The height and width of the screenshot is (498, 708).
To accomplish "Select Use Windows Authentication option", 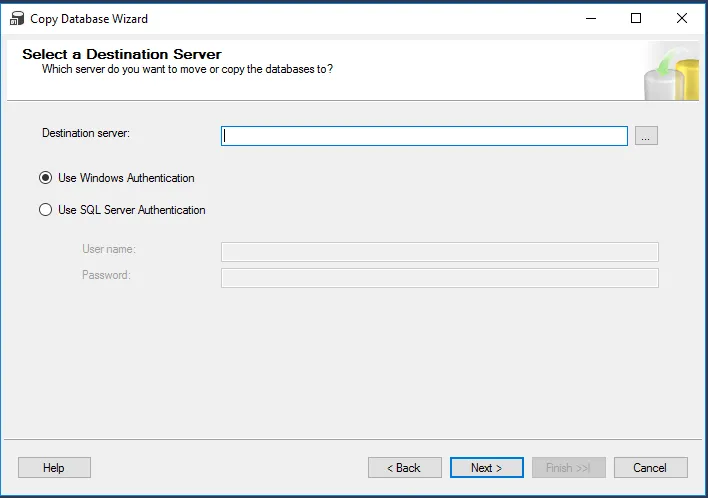I will click(45, 178).
